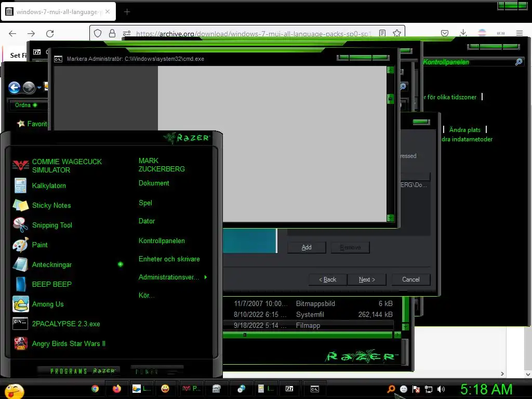Open Kontrollpanelen from the Start menu
Viewport: 532px width, 399px height.
[x=162, y=241]
